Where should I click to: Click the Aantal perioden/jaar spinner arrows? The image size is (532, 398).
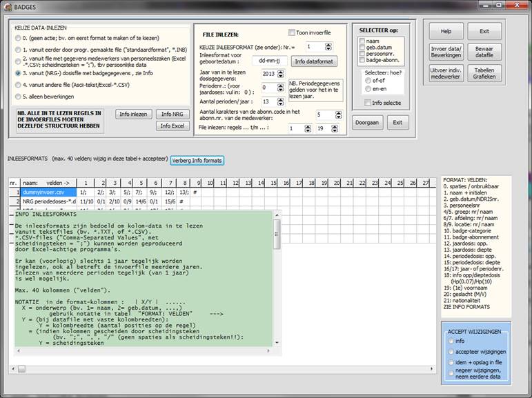280,101
